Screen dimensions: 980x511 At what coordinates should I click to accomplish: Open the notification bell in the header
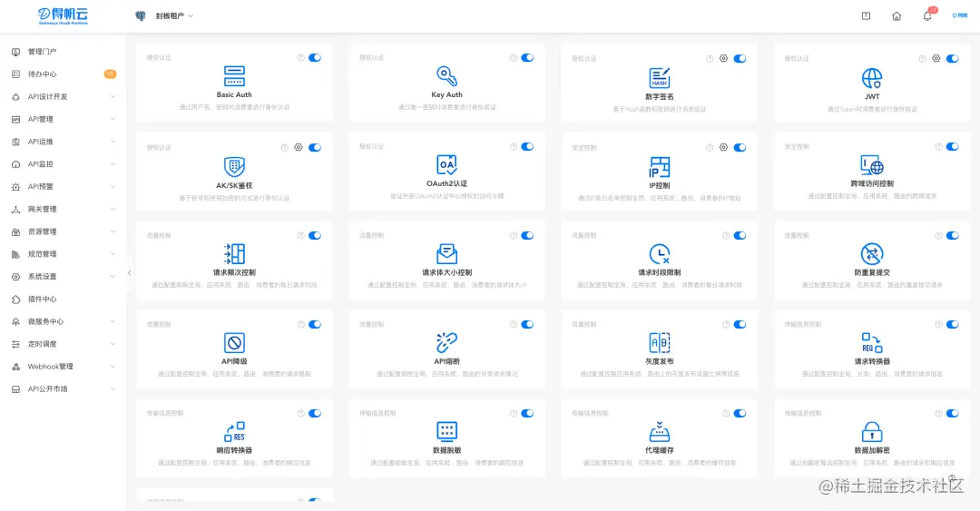pyautogui.click(x=927, y=15)
